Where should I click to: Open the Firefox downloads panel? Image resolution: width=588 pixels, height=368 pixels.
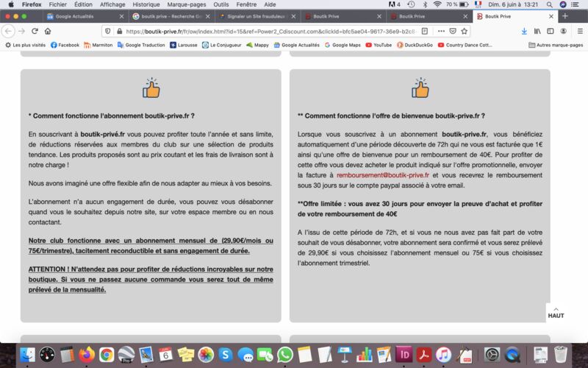[x=524, y=31]
